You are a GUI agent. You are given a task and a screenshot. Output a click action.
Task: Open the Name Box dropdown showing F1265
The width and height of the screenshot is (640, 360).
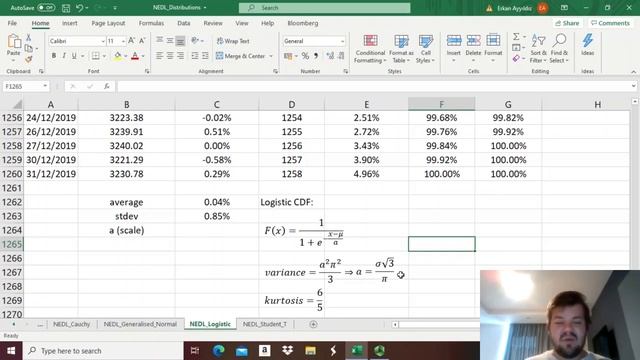pyautogui.click(x=45, y=86)
